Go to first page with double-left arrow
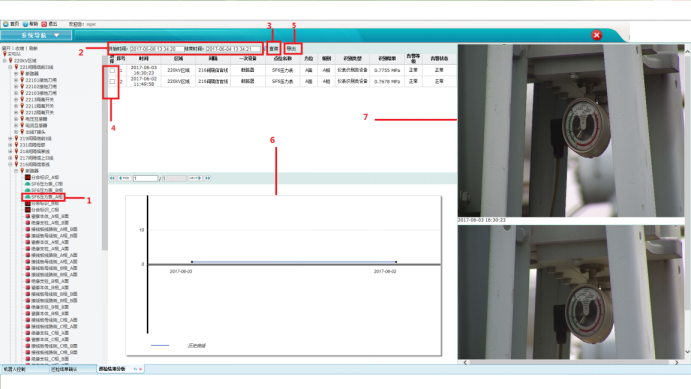This screenshot has height=389, width=691. tap(112, 178)
